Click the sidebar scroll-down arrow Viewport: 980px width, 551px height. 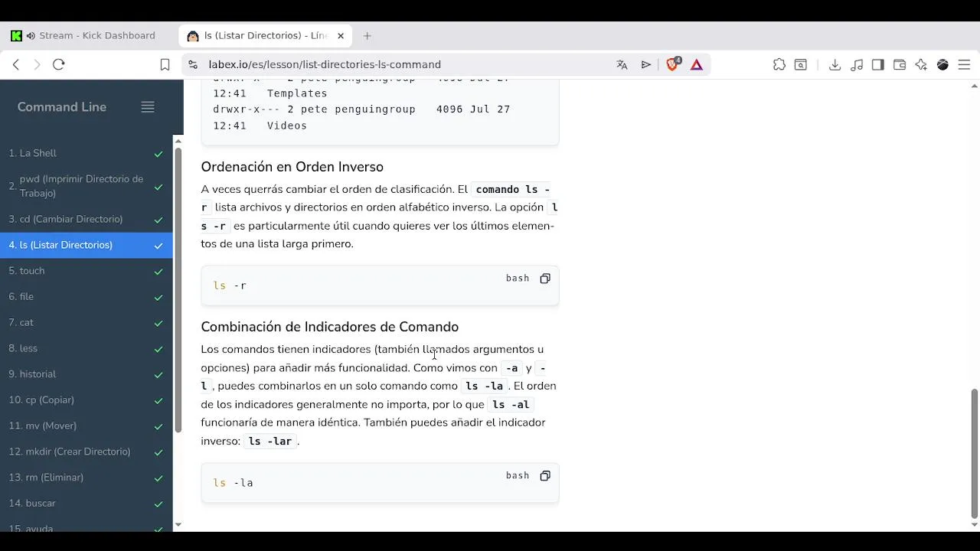coord(178,525)
